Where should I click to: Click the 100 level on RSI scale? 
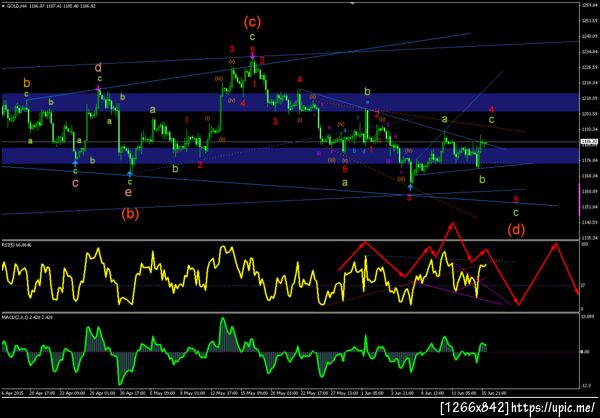tap(585, 244)
